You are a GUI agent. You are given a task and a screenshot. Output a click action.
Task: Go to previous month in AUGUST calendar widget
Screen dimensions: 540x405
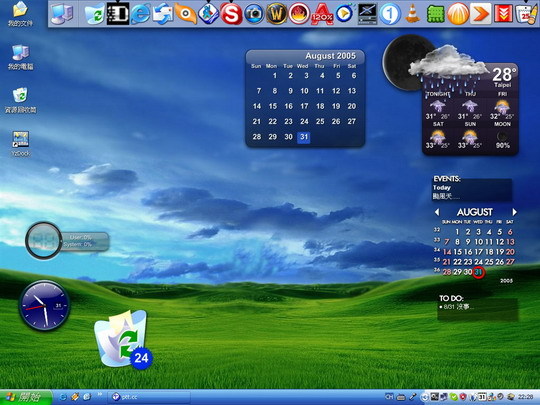pos(437,212)
